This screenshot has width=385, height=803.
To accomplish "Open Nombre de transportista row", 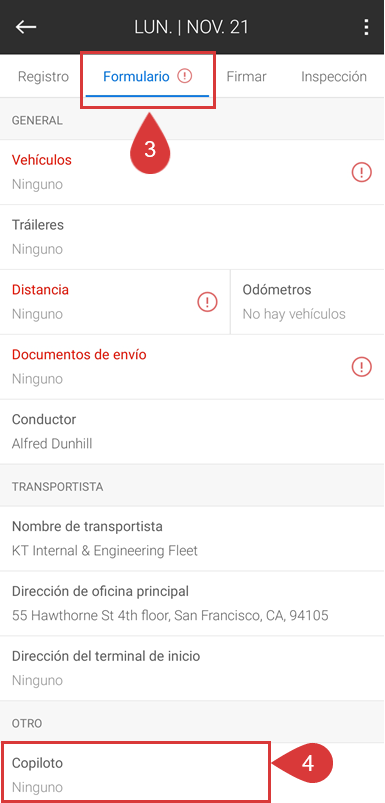I will click(192, 538).
